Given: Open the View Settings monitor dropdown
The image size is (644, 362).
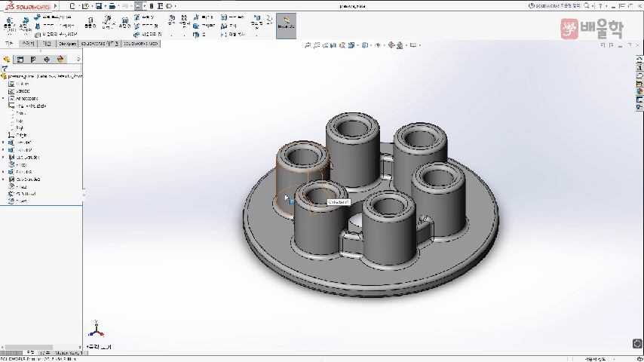Looking at the screenshot, I should [414, 45].
